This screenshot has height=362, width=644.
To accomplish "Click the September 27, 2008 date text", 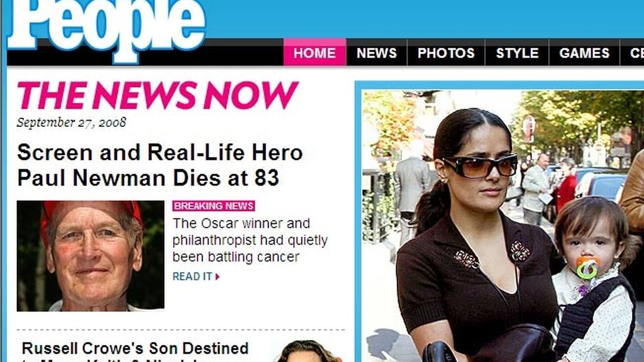I will click(x=72, y=123).
